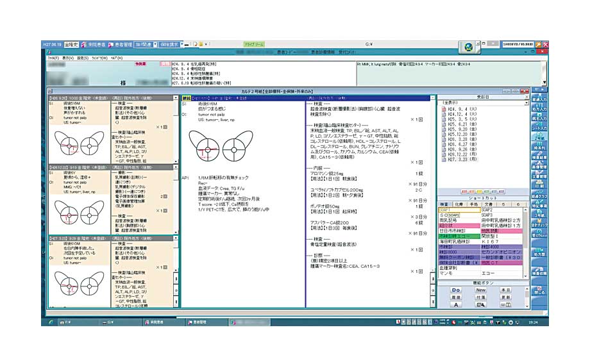The image size is (590, 364).
Task: Open the 経過入力 progress entry icon
Action: (539, 98)
